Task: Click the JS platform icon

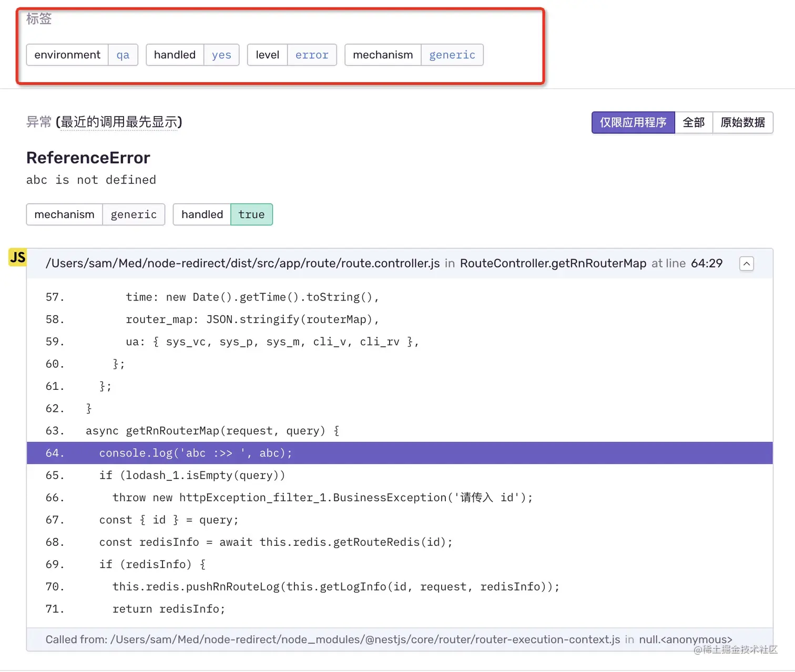Action: click(18, 257)
